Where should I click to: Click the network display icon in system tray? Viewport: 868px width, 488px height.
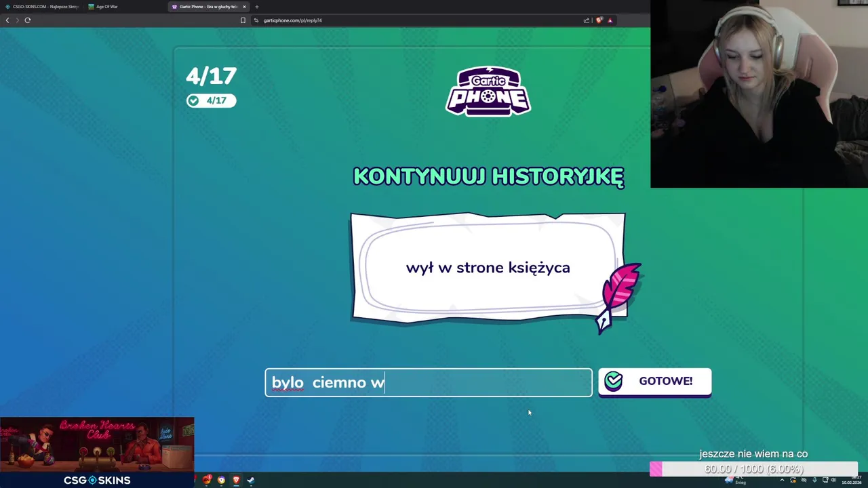(825, 480)
